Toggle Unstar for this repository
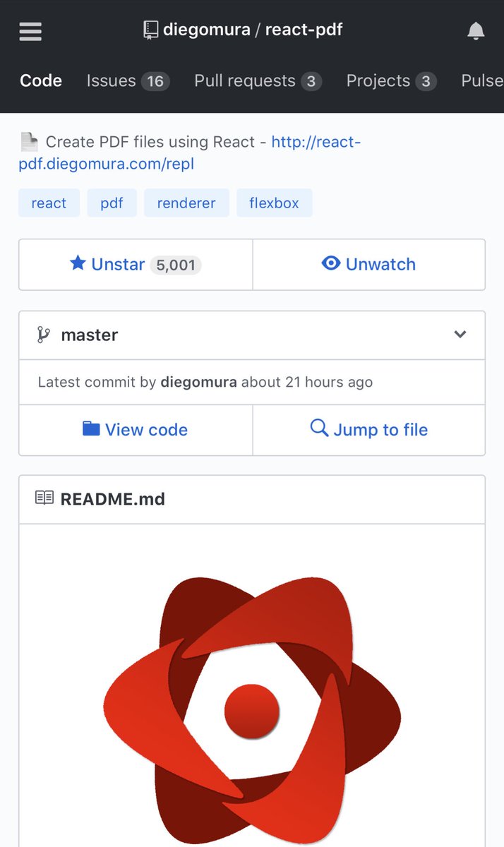Image resolution: width=504 pixels, height=847 pixels. [136, 265]
